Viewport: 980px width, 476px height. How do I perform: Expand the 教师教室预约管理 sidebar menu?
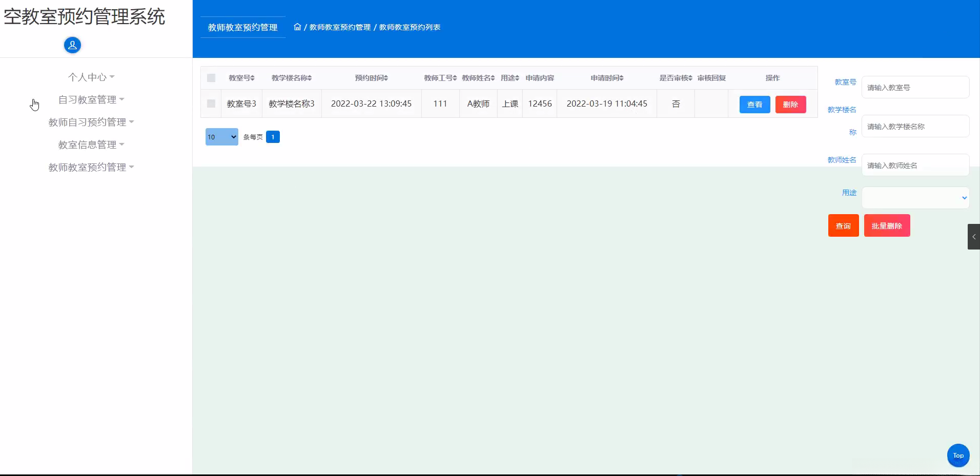[91, 167]
